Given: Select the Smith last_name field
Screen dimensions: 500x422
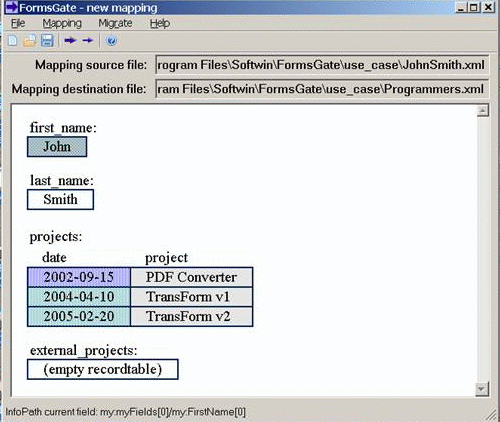Looking at the screenshot, I should pos(60,199).
